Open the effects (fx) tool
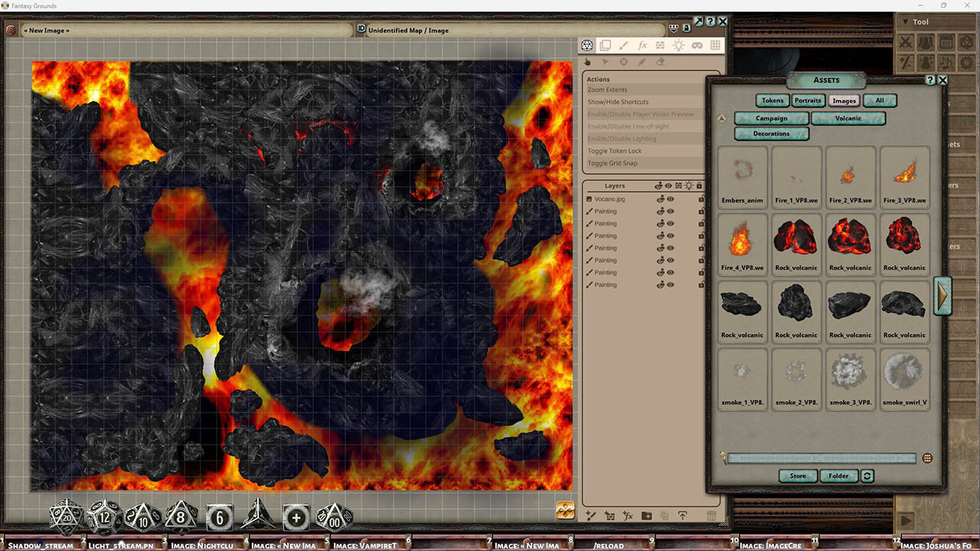This screenshot has width=980, height=551. pos(642,45)
